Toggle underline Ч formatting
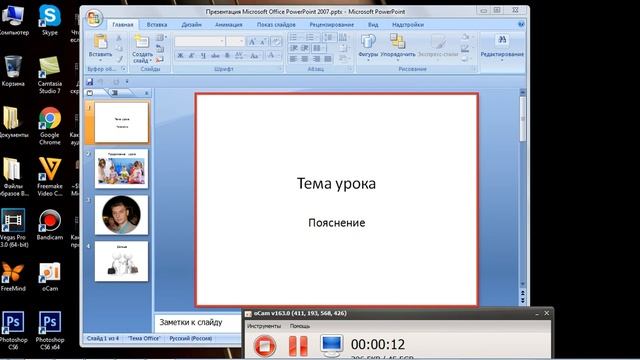 [203, 56]
